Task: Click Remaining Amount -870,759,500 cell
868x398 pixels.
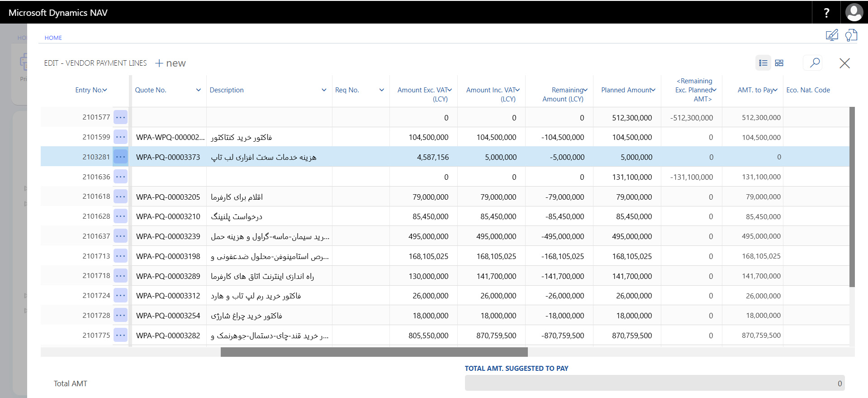Action: [x=563, y=336]
